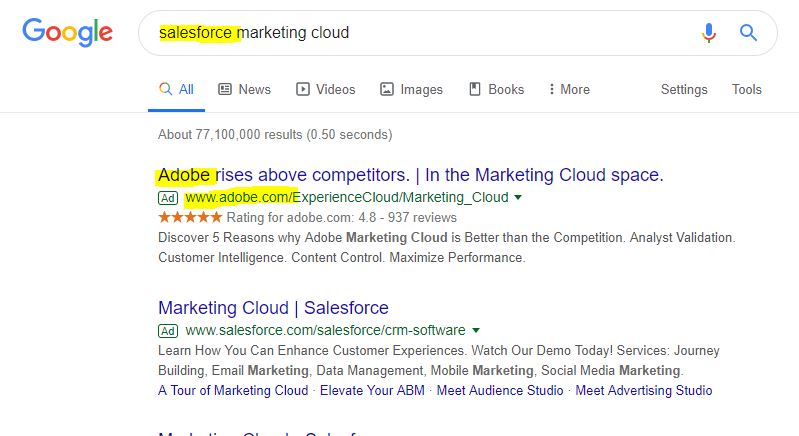
Task: Open the Adobe rises above competitors ad
Action: tap(411, 175)
